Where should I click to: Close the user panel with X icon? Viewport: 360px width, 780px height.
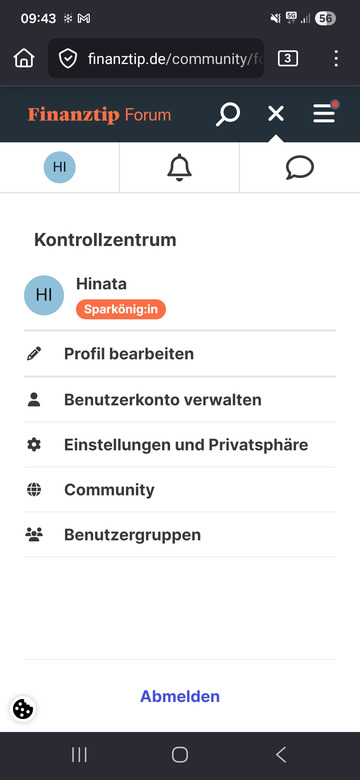[x=276, y=114]
